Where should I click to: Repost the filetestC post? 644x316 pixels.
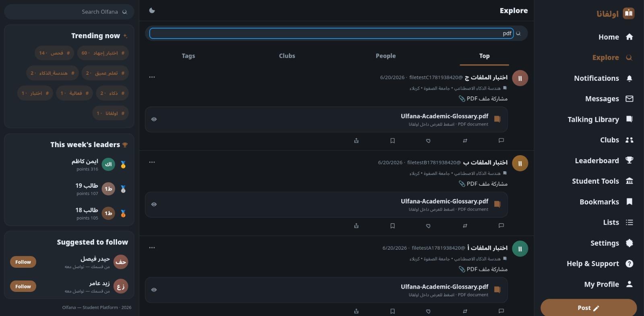[x=465, y=141]
